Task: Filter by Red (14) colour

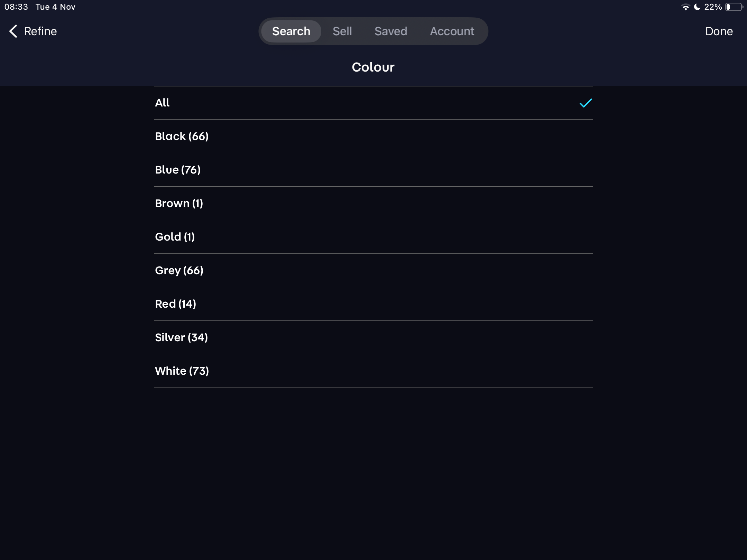Action: click(x=176, y=304)
